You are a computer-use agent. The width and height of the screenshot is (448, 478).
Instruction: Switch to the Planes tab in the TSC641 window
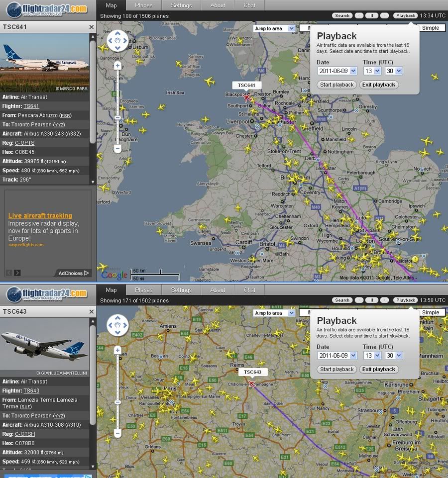tap(144, 5)
